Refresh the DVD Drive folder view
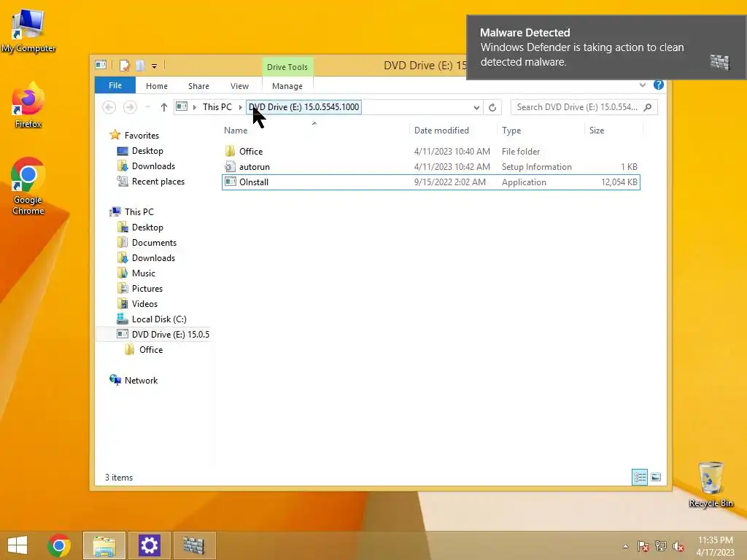Screen dimensions: 747x560 pos(492,107)
